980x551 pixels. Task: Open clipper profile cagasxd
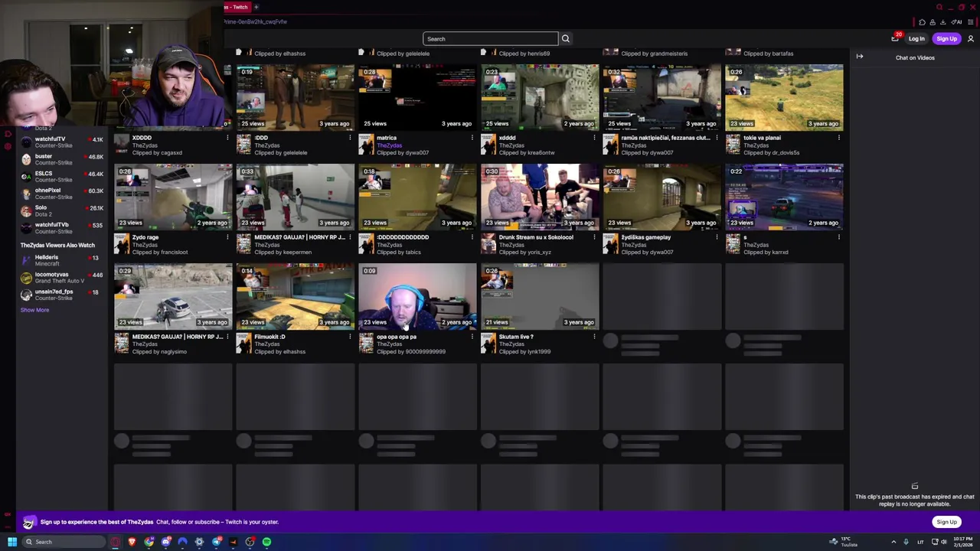click(170, 152)
